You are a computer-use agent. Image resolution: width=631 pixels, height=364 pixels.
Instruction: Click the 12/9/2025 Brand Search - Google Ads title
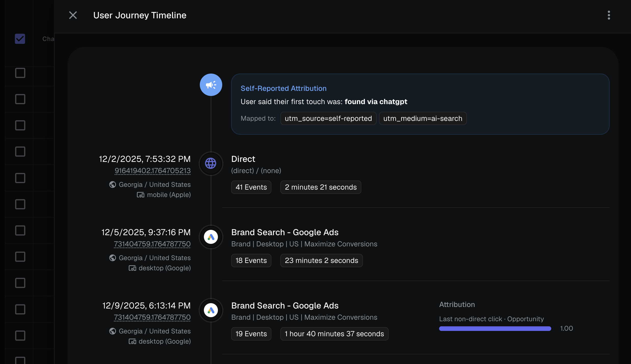click(x=285, y=305)
